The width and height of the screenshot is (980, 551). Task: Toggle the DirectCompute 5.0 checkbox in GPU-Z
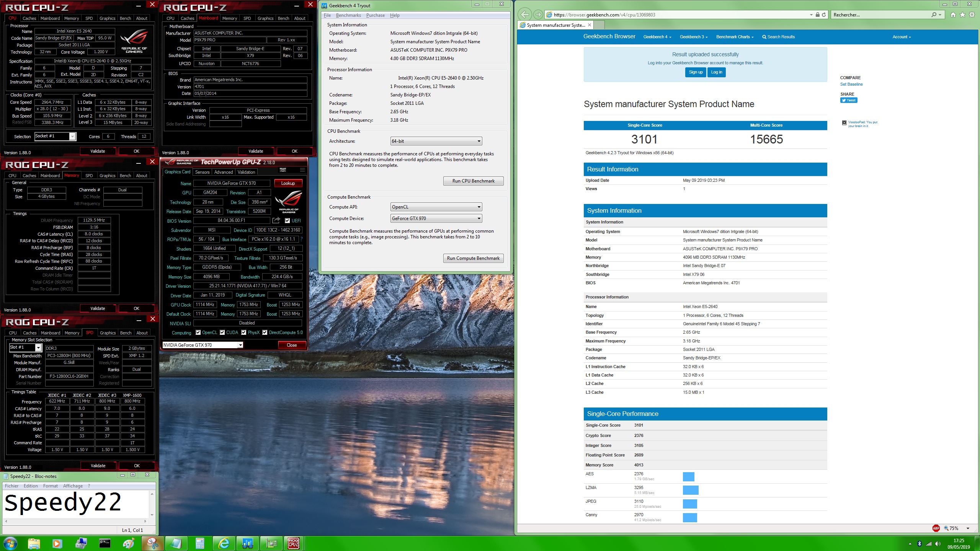click(x=265, y=333)
